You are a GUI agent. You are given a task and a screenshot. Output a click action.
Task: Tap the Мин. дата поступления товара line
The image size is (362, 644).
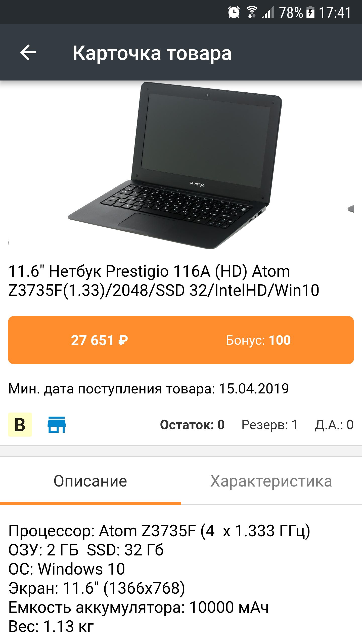click(149, 389)
